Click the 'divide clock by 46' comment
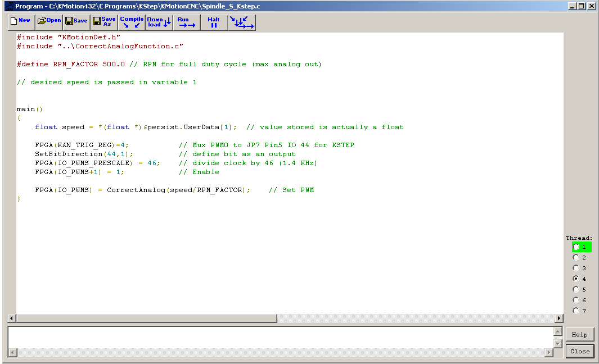This screenshot has width=599, height=364. tap(248, 163)
